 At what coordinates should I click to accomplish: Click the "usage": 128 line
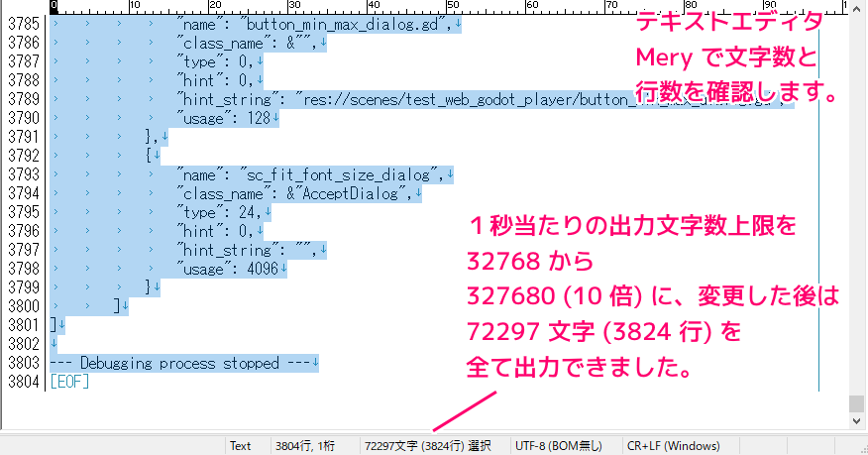(x=224, y=118)
